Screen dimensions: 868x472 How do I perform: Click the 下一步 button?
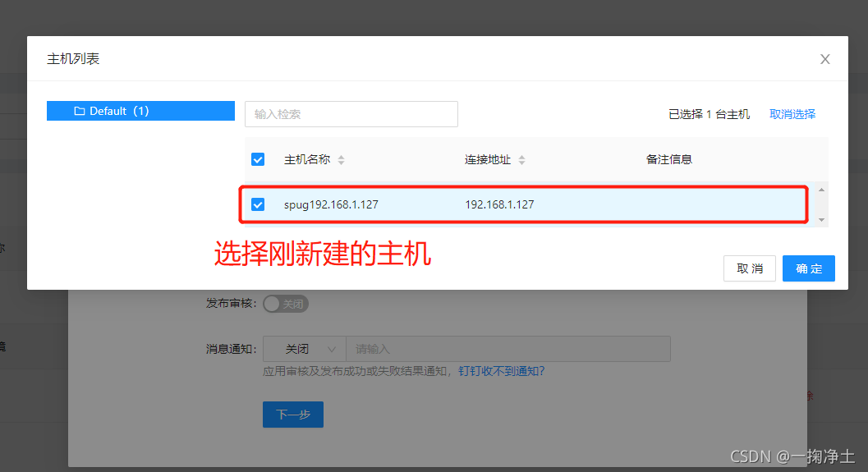point(293,415)
